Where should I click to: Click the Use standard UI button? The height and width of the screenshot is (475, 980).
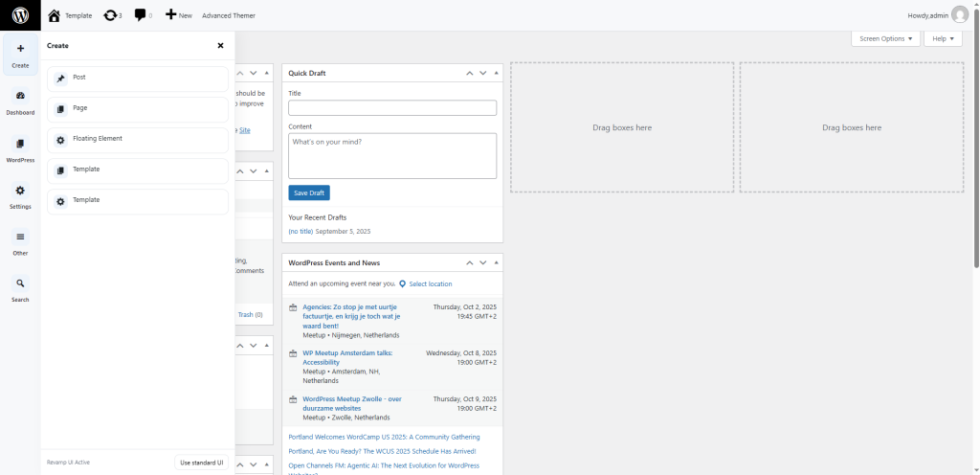click(201, 463)
